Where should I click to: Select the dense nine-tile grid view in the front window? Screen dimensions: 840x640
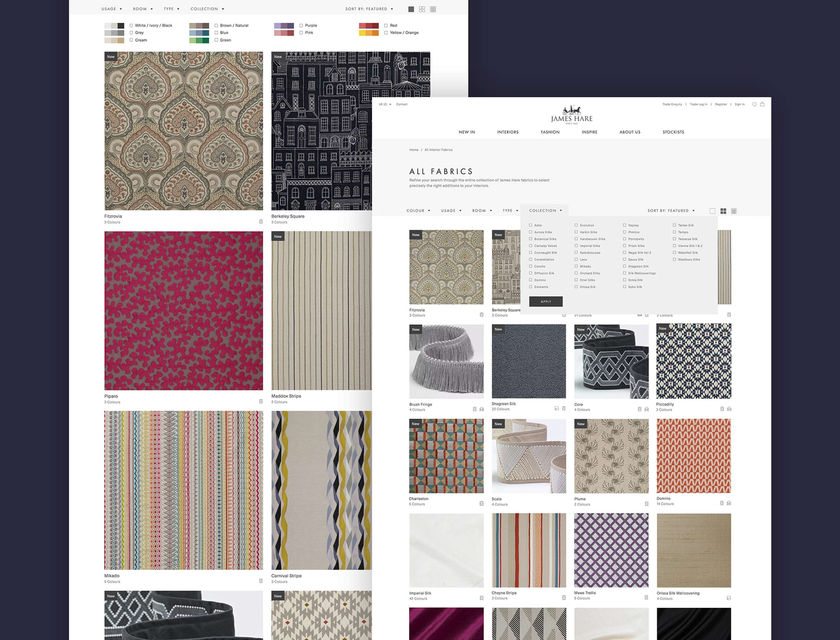734,211
